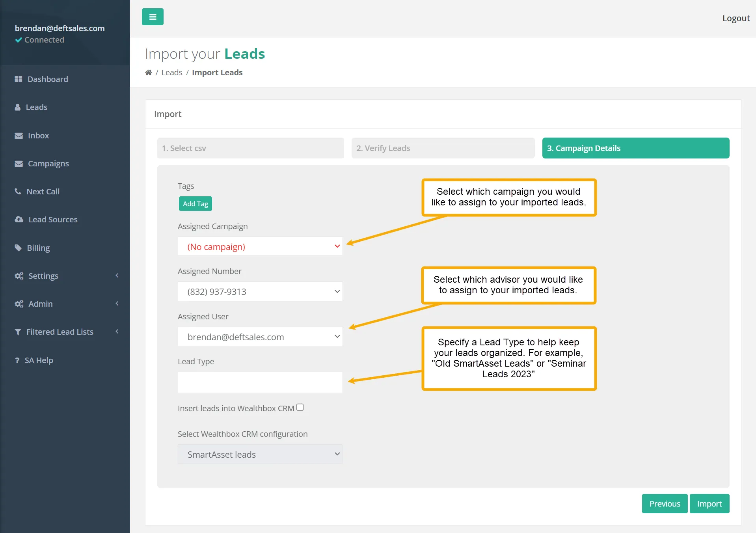Click the brendan@deftsales.com account name in sidebar

(60, 28)
